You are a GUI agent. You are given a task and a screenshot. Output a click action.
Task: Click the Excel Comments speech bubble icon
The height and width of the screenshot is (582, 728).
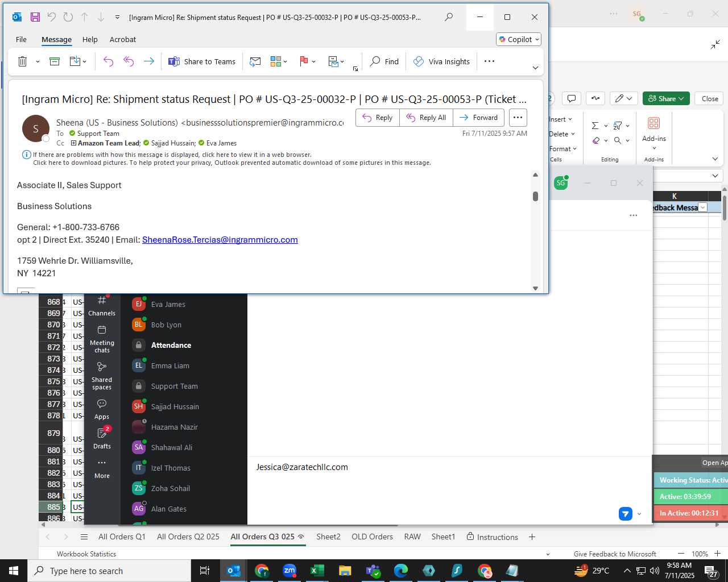[572, 98]
